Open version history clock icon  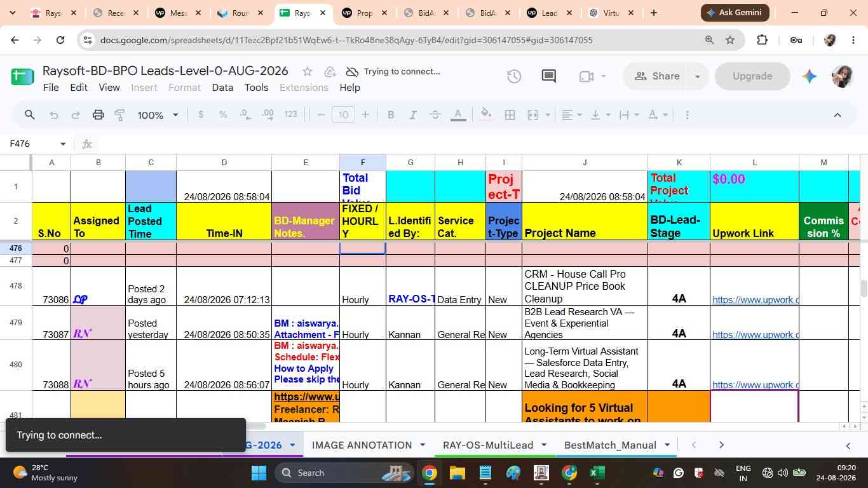(x=514, y=76)
